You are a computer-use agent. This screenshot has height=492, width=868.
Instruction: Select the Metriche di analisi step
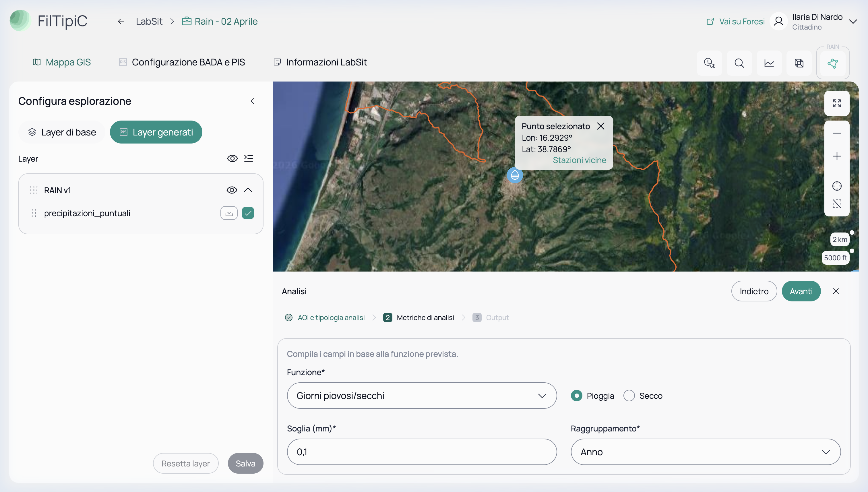click(x=418, y=318)
